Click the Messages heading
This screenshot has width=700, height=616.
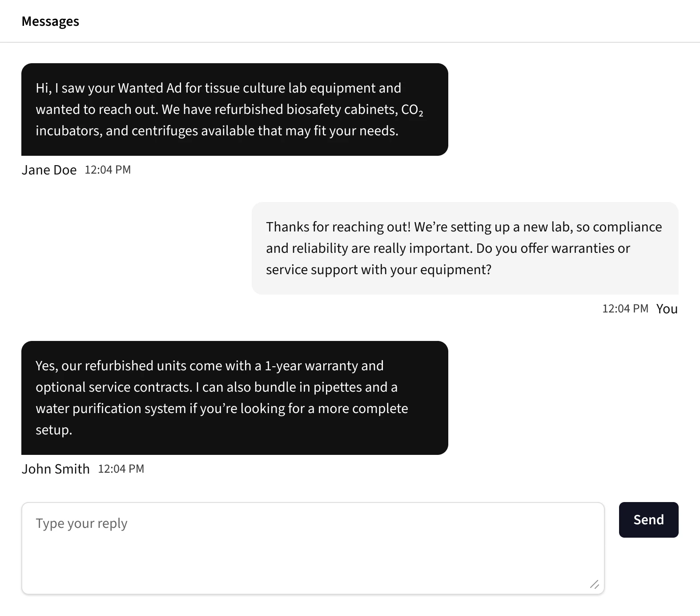coord(50,21)
